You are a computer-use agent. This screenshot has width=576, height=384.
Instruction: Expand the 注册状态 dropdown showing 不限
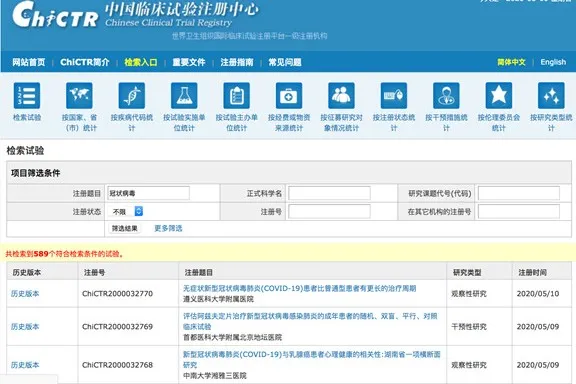[x=126, y=211]
